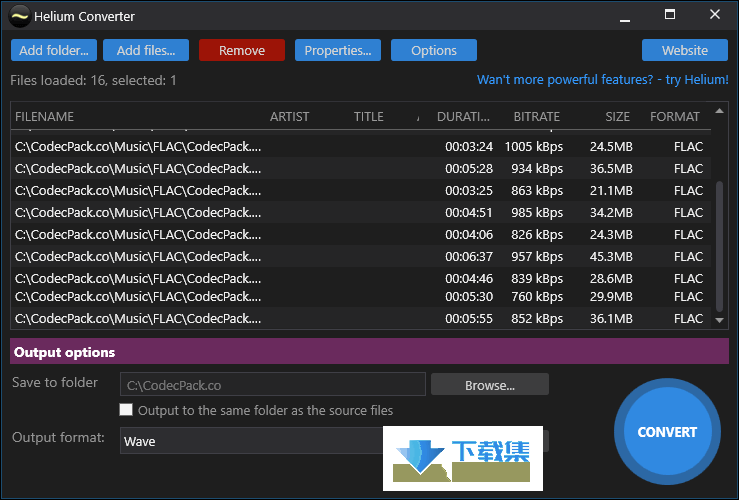Click the 1005 kBps bitrate cell
Screen dimensions: 739x500
[534, 147]
